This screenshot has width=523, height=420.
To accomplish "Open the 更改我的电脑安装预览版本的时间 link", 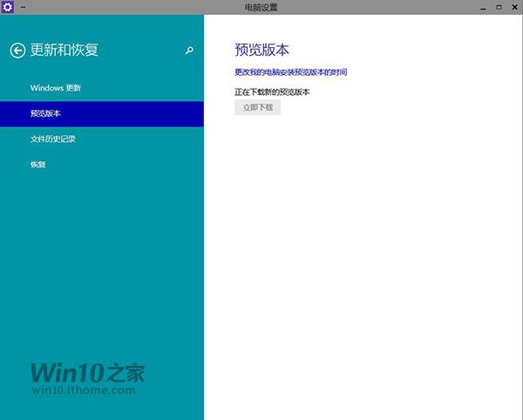I will coord(291,72).
